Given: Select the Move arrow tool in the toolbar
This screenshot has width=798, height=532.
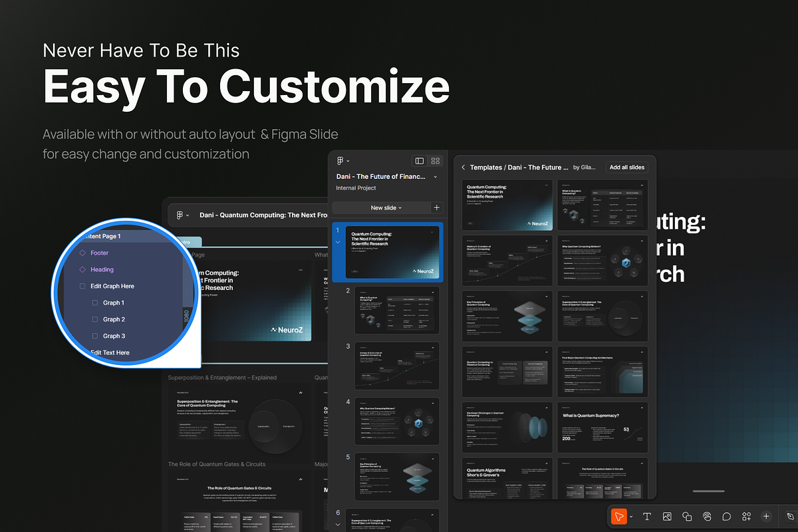Looking at the screenshot, I should [619, 516].
